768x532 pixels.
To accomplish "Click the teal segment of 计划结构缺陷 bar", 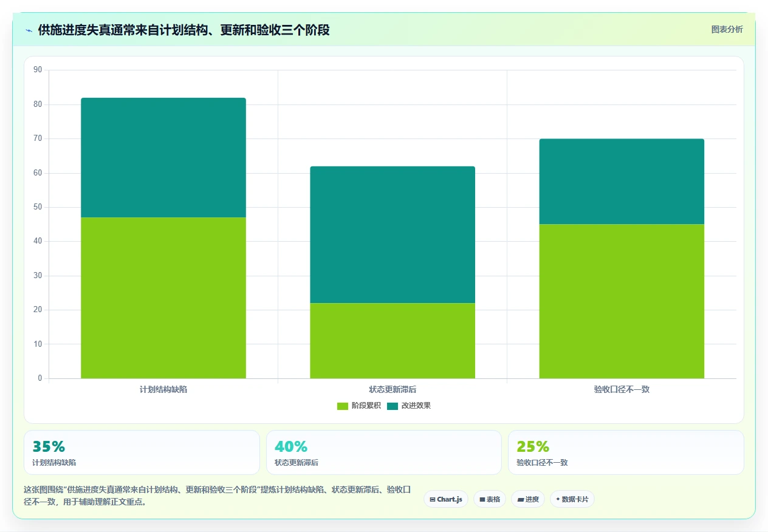I will [163, 157].
